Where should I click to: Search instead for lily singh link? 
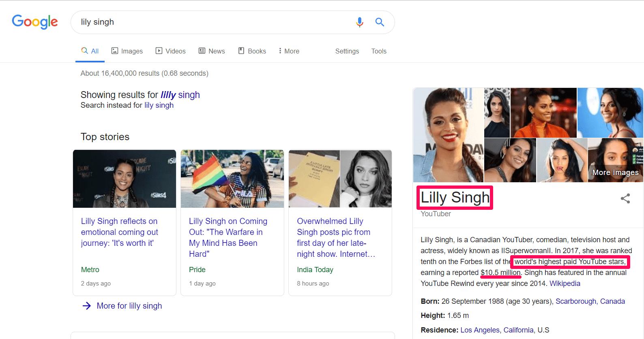[159, 105]
